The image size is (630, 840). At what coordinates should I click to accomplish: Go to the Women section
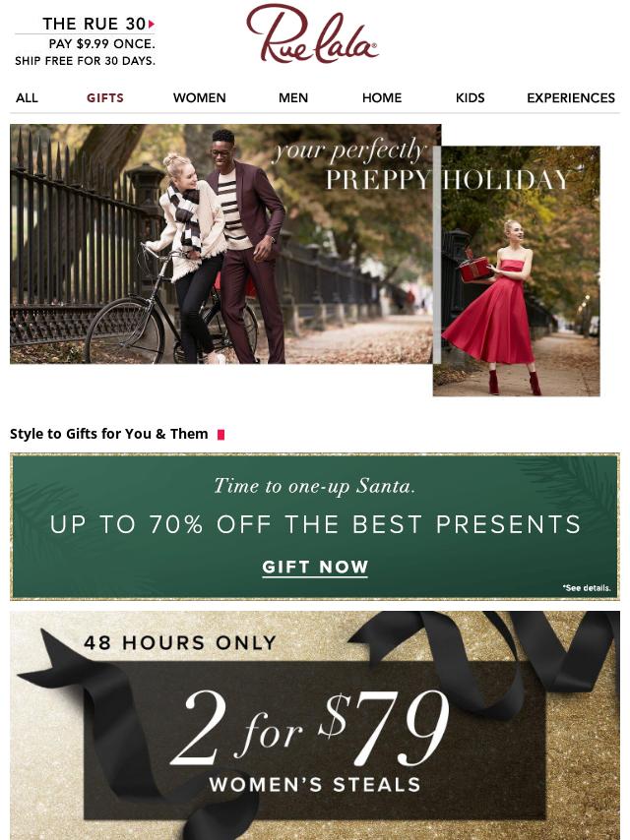coord(200,98)
